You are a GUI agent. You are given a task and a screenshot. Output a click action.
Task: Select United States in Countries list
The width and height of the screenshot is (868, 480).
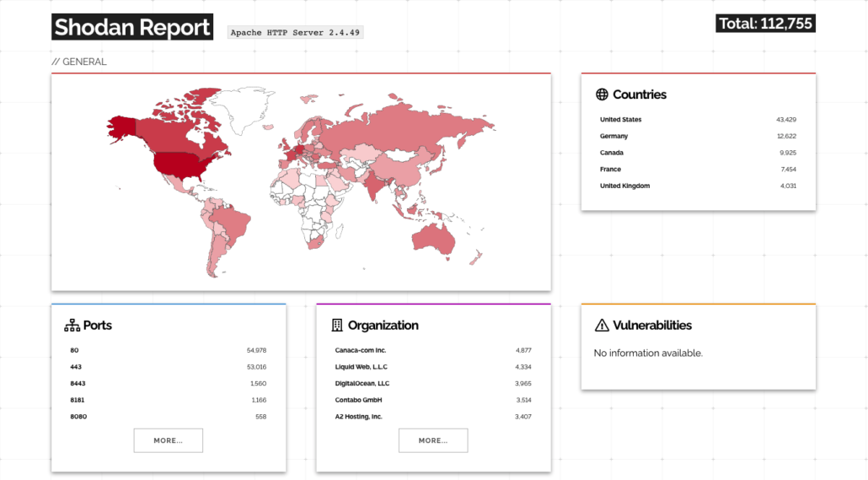coord(620,119)
